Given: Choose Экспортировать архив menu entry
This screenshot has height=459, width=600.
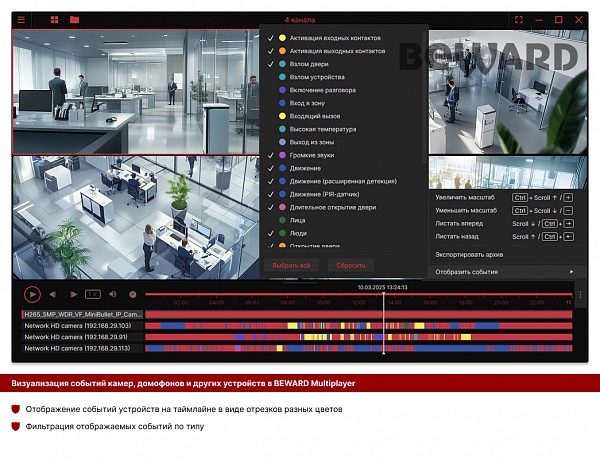Looking at the screenshot, I should (x=469, y=254).
